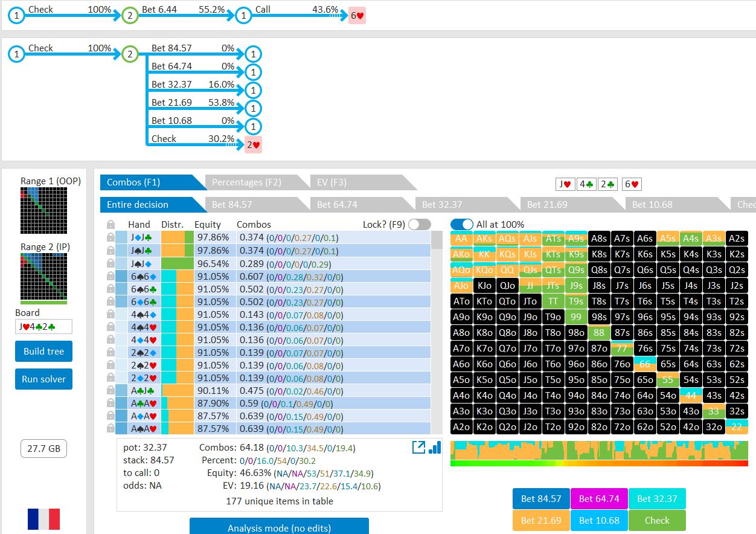Click the 2♥ turn card after Check

[253, 144]
